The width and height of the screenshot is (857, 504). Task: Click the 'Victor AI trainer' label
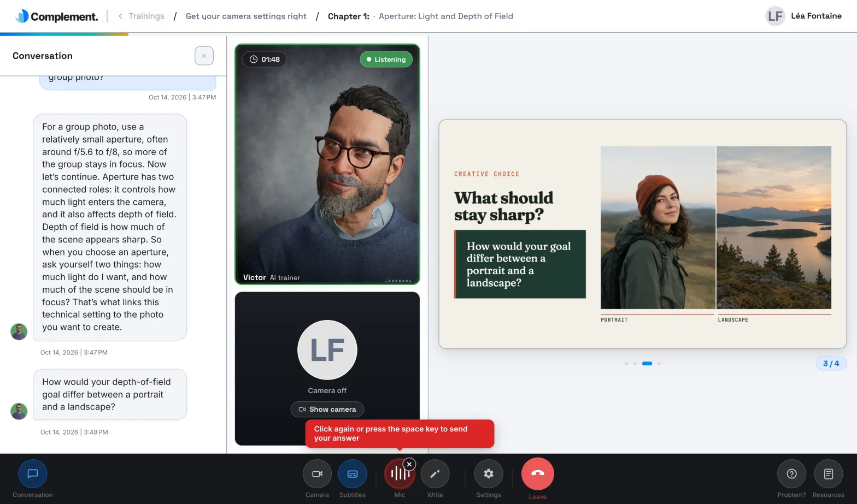click(272, 277)
